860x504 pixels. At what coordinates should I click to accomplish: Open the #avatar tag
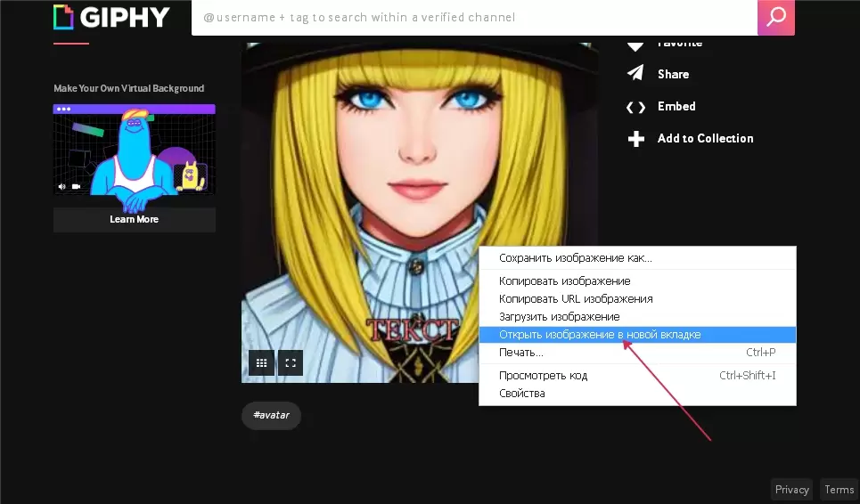(x=271, y=415)
